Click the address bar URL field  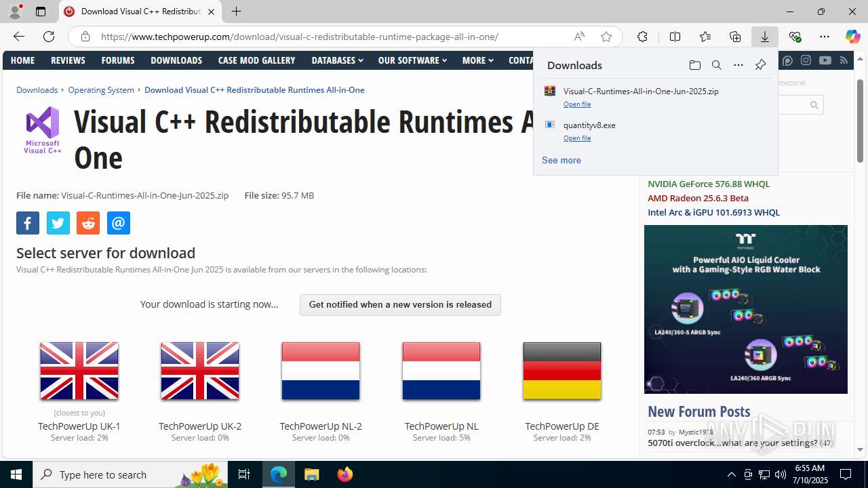[x=300, y=37]
